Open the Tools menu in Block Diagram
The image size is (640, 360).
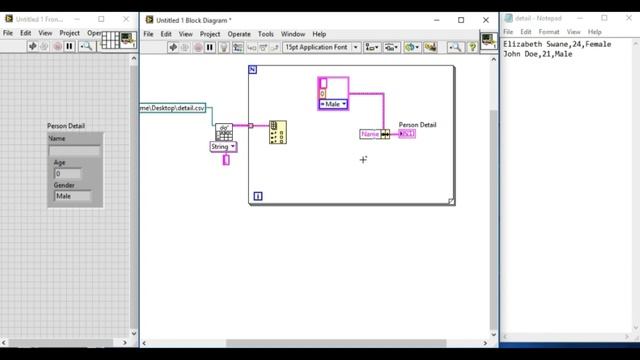point(266,34)
